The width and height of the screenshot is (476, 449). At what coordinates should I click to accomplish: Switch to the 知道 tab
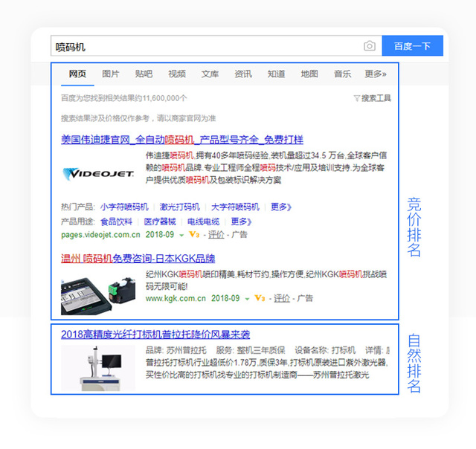point(276,74)
